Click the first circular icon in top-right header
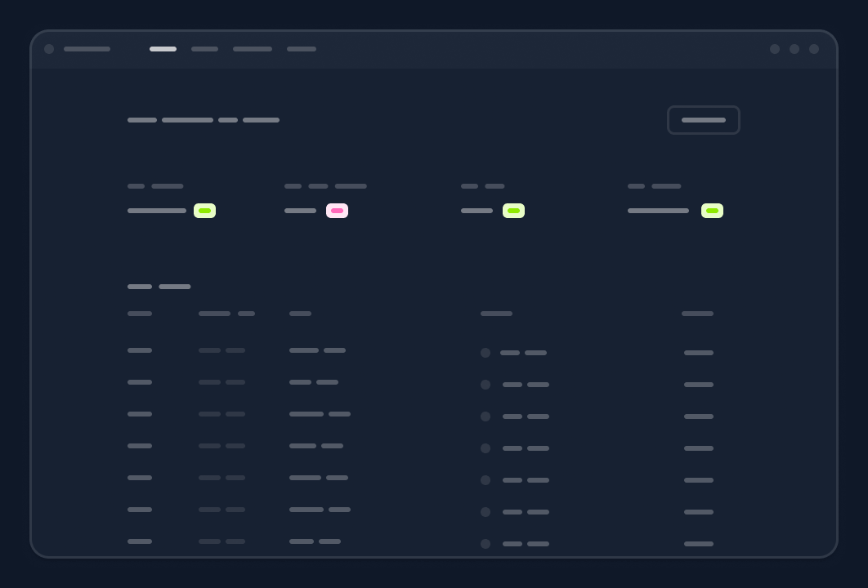 pos(775,49)
